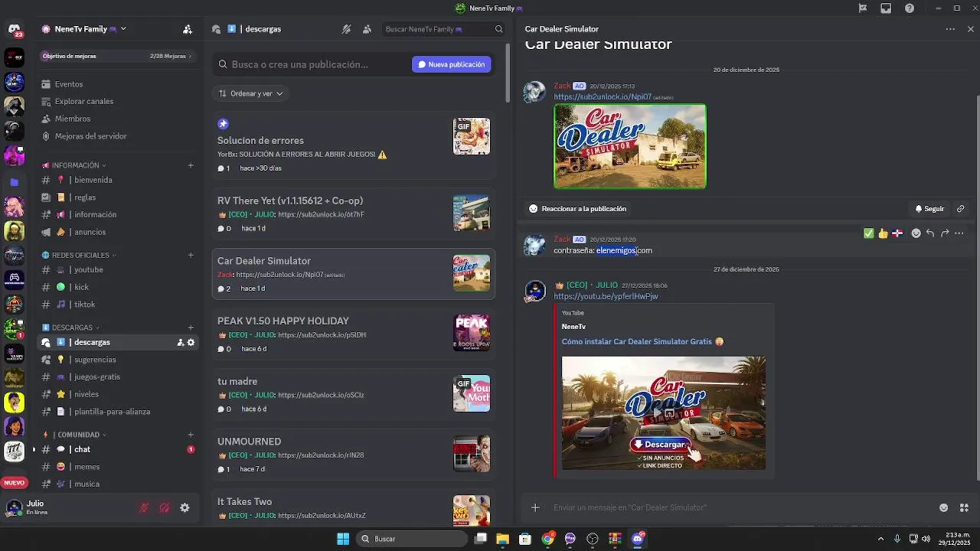Screen dimensions: 980x551
Task: Open apps icon in message input
Action: coord(964,507)
